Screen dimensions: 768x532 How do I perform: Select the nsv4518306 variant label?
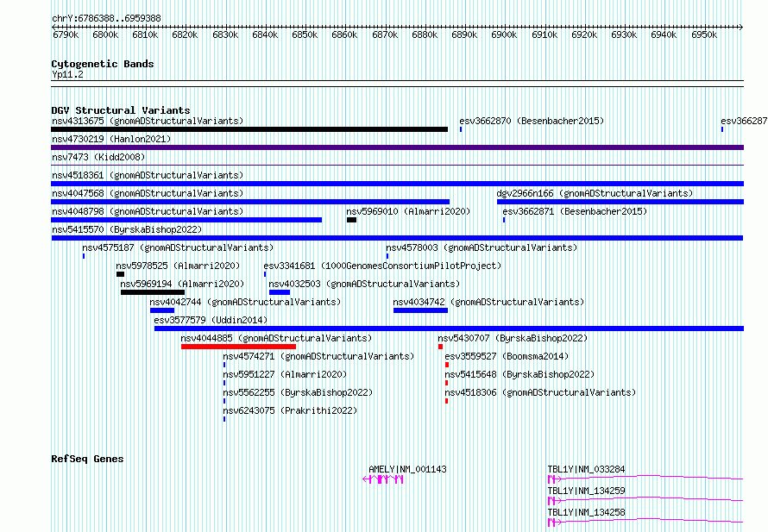tap(540, 392)
